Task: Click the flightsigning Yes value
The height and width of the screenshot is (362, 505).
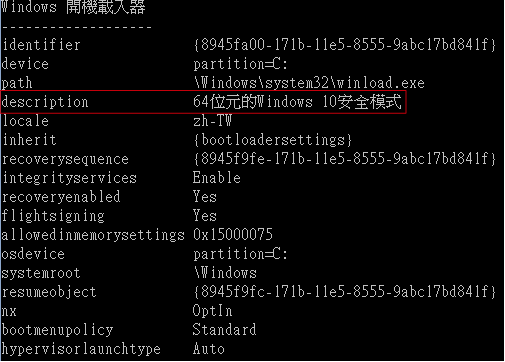Action: [x=205, y=216]
